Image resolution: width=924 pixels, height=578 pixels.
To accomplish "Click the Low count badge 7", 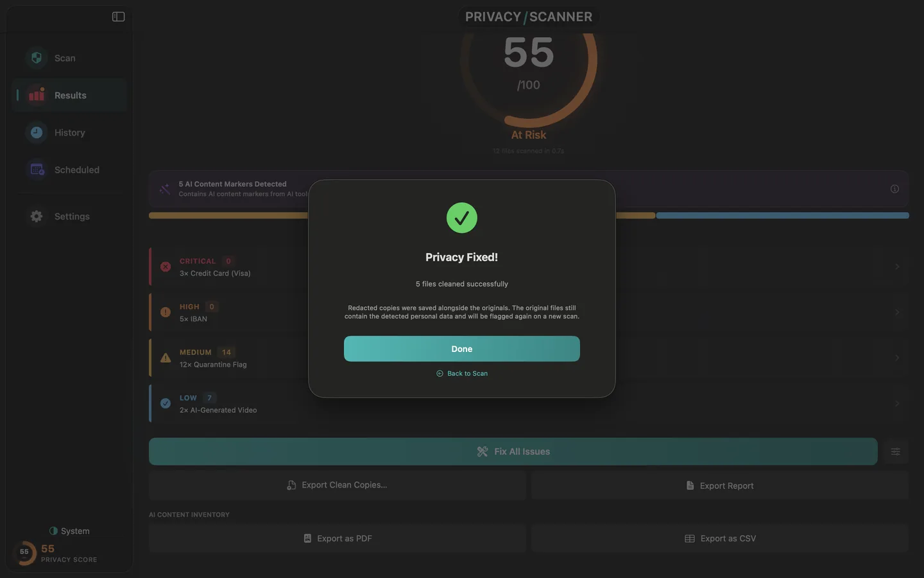I will tap(209, 398).
